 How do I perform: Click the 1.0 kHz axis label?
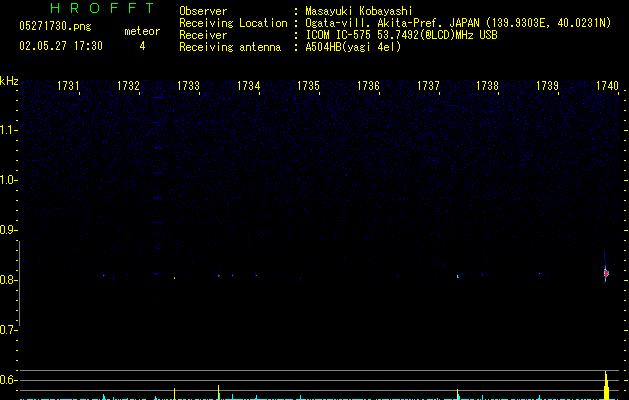[x=8, y=179]
